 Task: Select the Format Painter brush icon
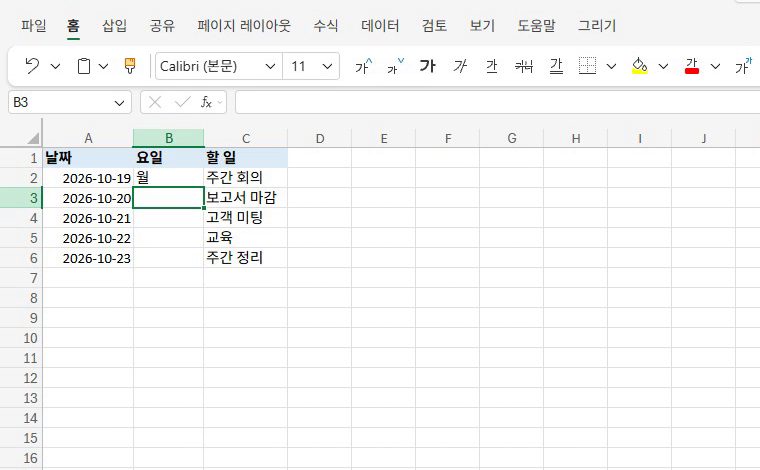pyautogui.click(x=130, y=66)
